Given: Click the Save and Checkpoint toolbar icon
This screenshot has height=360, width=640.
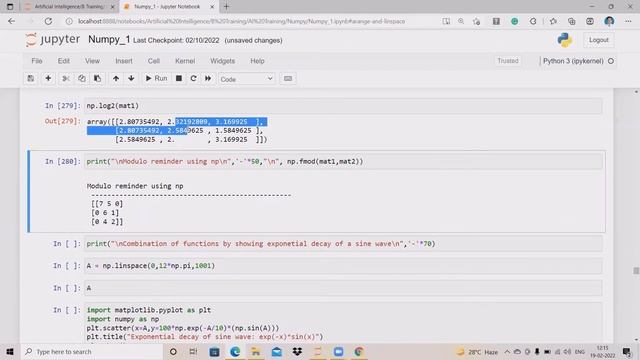Looking at the screenshot, I should [x=31, y=78].
